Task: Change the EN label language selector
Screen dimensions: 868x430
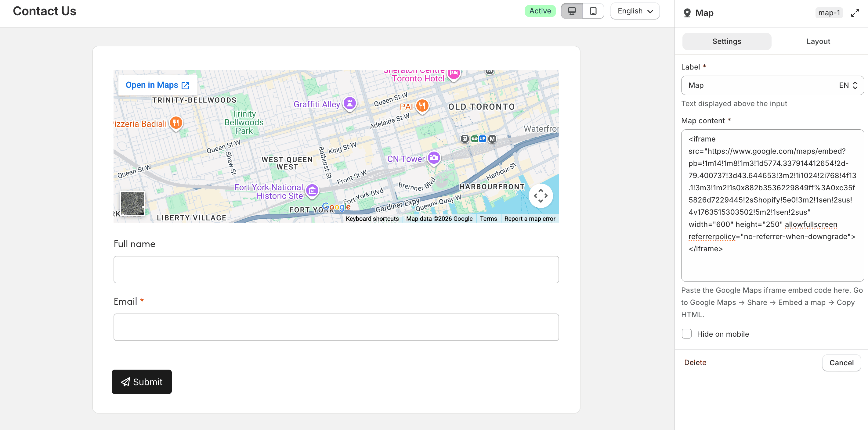Action: pos(848,85)
